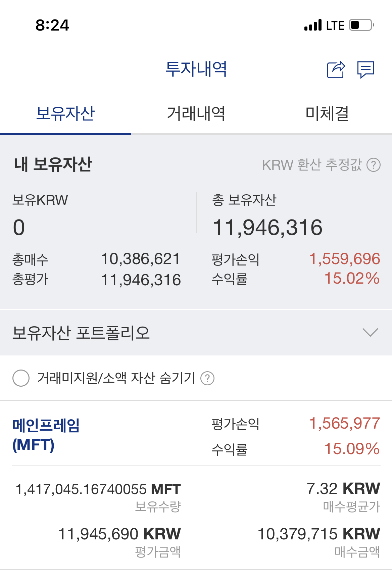Viewport: 392px width, 580px height.
Task: Switch to the 미체결 tab
Action: click(327, 113)
